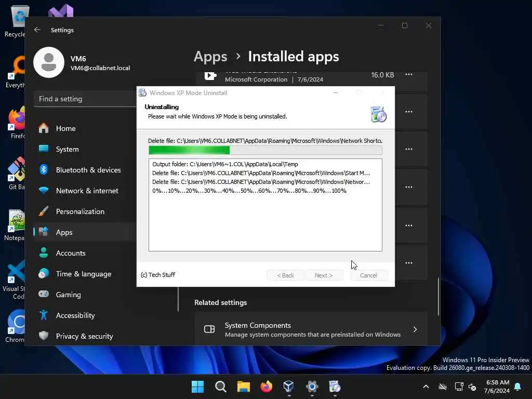Launch Firefox from the taskbar
This screenshot has height=399, width=532.
[x=267, y=387]
